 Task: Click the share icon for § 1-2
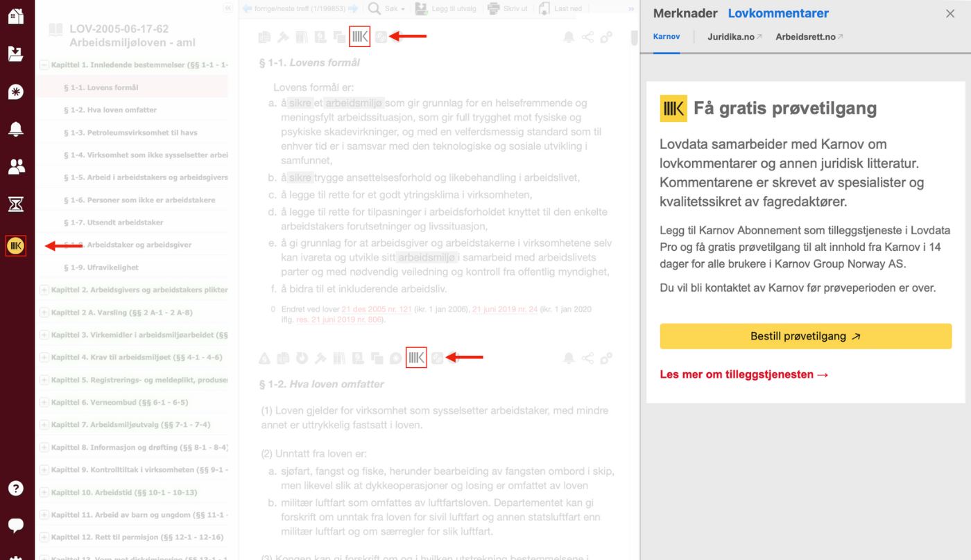[587, 358]
